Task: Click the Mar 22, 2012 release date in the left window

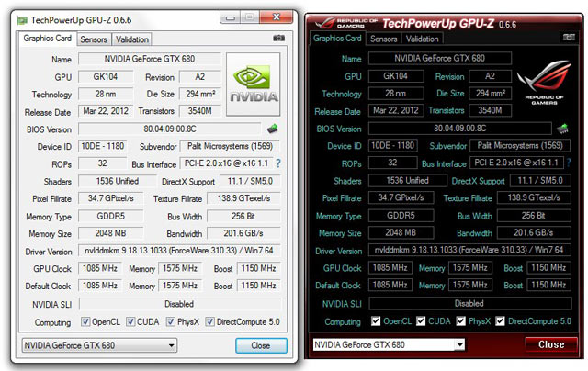Action: [106, 111]
